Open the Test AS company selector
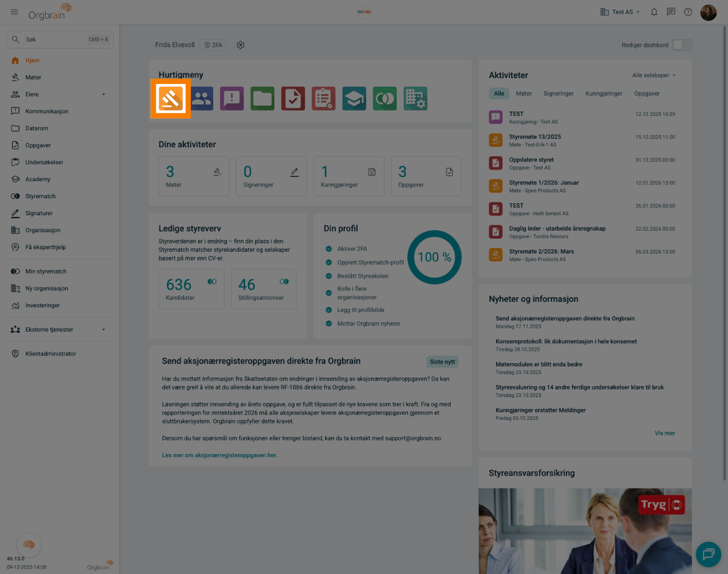Screen dimensions: 728x574 pos(620,12)
